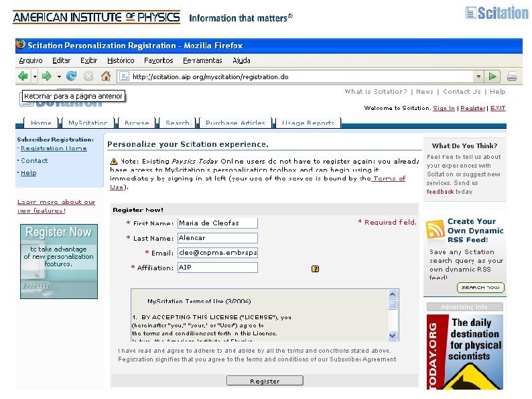Screen dimensions: 532x399
Task: Click the page icon in address bar
Action: coord(124,76)
